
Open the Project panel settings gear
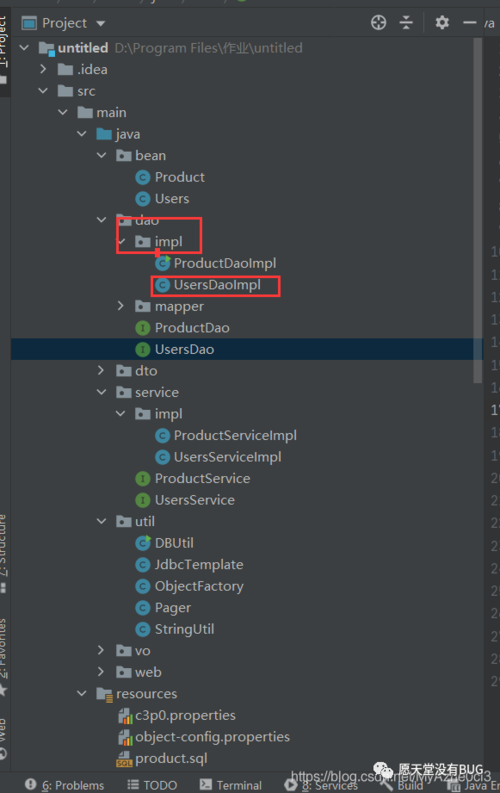coord(442,23)
